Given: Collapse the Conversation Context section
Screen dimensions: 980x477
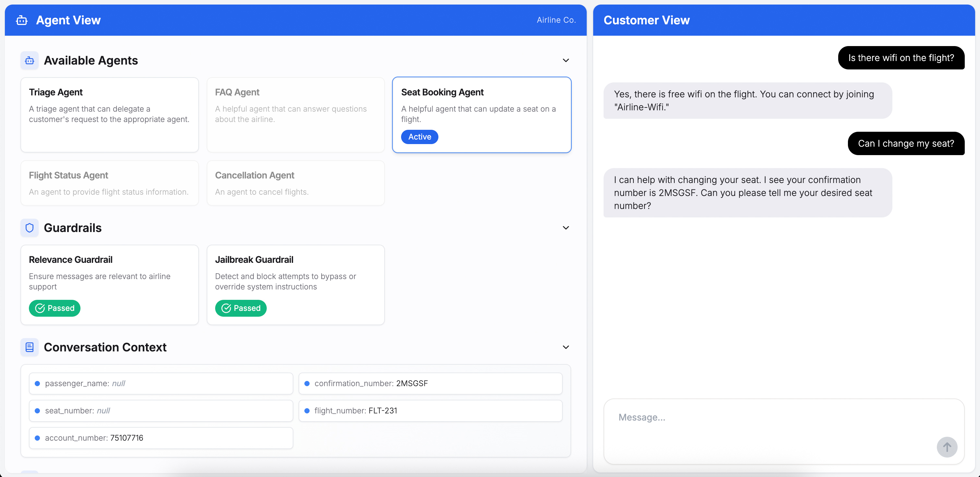Looking at the screenshot, I should coord(566,347).
